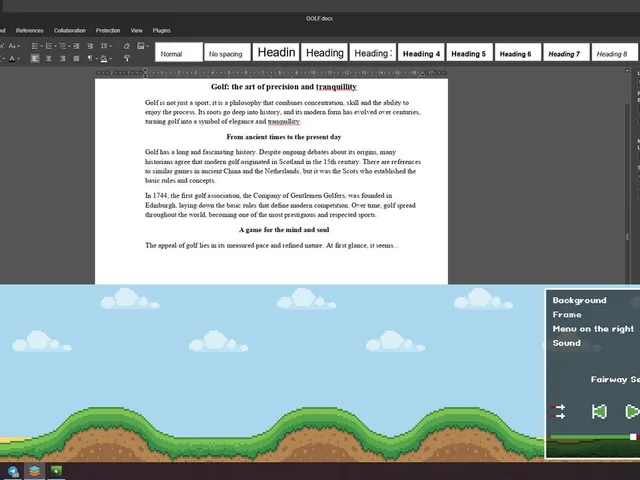Image resolution: width=640 pixels, height=480 pixels.
Task: Open the Plugins tab
Action: tap(162, 31)
